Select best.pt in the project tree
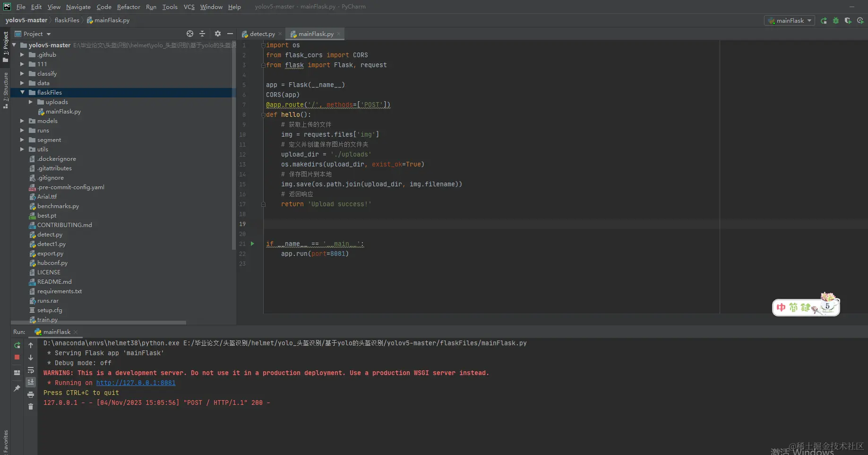Viewport: 868px width, 455px height. [x=46, y=216]
